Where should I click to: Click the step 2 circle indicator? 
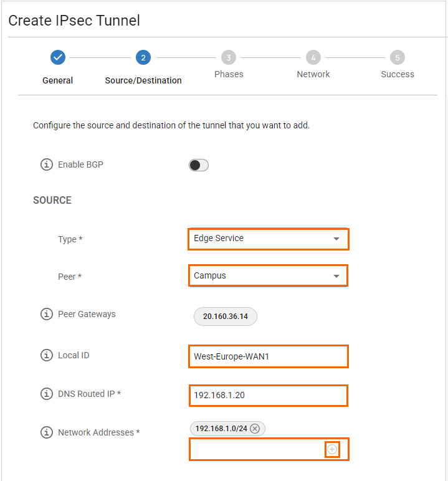pyautogui.click(x=143, y=58)
